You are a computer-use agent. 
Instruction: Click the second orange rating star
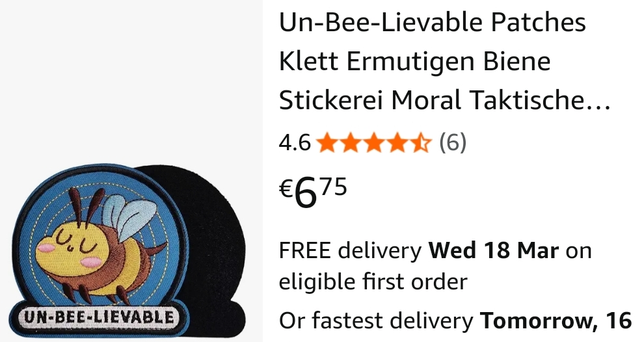coord(351,143)
